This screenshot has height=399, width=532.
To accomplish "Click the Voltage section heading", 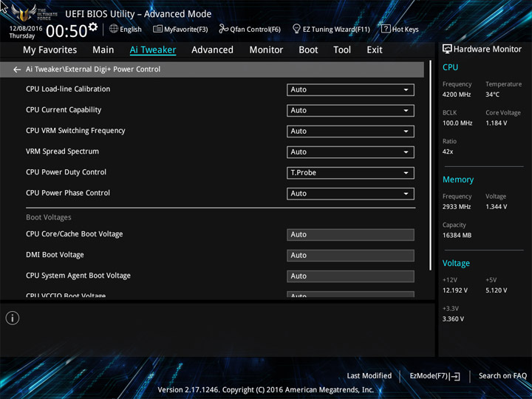I will (x=456, y=263).
